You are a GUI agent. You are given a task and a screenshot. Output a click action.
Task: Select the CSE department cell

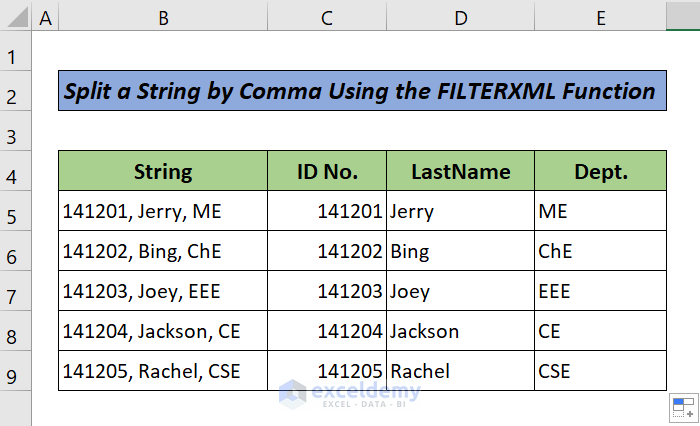point(600,371)
